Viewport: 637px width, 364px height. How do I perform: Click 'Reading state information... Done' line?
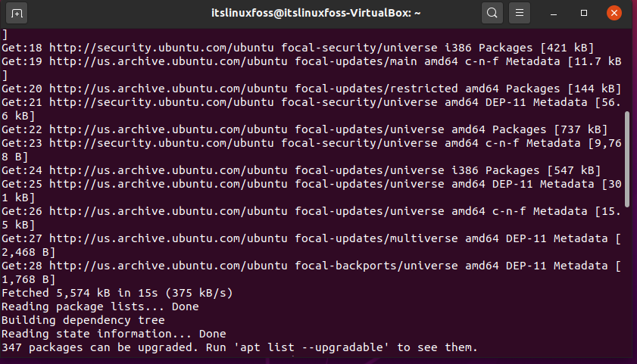click(x=114, y=334)
